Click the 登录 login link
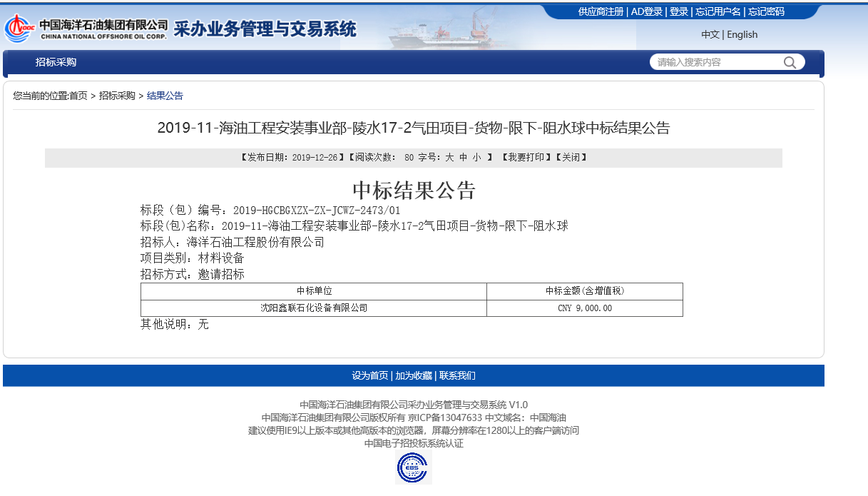The width and height of the screenshot is (868, 496). pos(679,11)
